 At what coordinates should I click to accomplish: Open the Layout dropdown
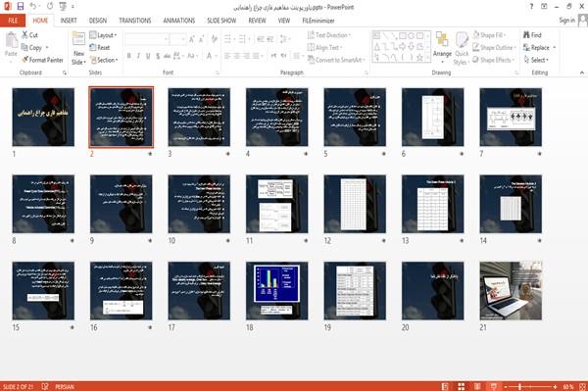coord(103,35)
